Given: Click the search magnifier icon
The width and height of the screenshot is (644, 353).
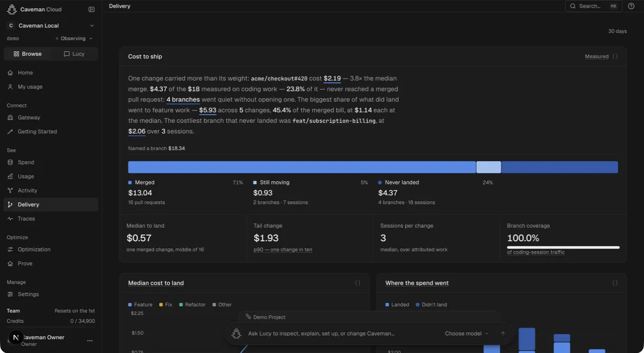Looking at the screenshot, I should pyautogui.click(x=573, y=6).
